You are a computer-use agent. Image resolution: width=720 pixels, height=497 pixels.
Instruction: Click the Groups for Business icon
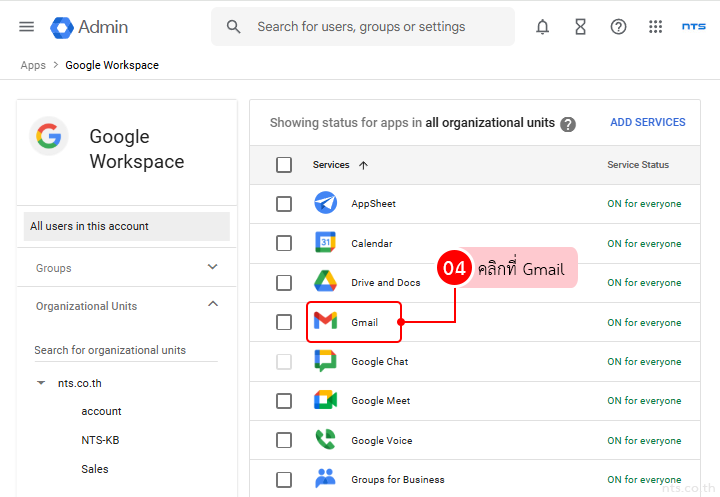coord(326,478)
